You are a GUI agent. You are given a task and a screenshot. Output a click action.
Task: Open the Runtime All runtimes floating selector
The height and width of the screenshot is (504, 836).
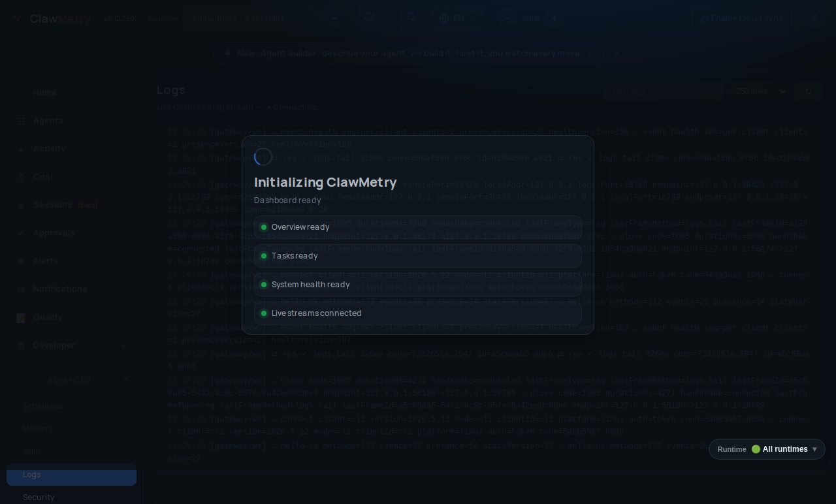(x=767, y=449)
